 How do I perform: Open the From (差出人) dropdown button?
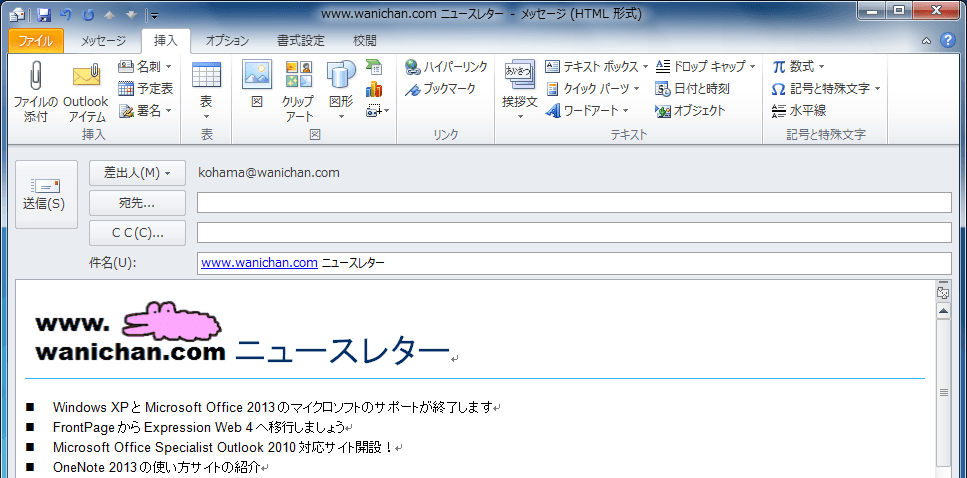tap(138, 173)
